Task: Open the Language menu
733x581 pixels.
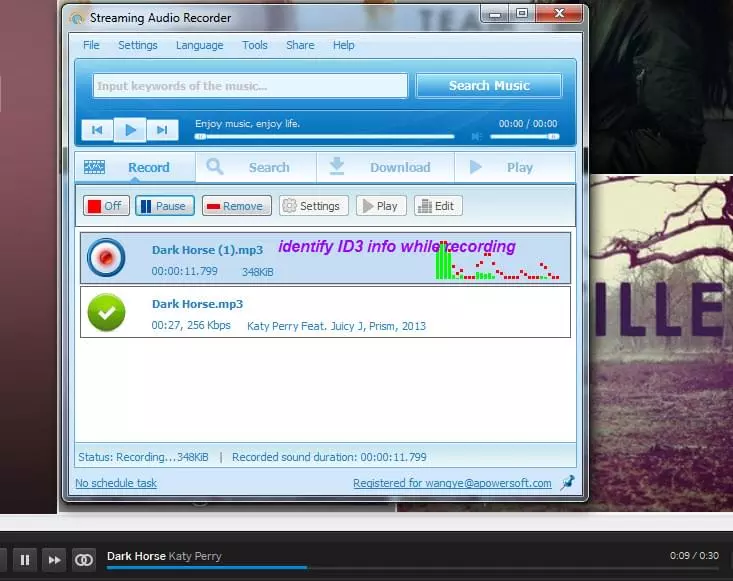Action: [199, 45]
